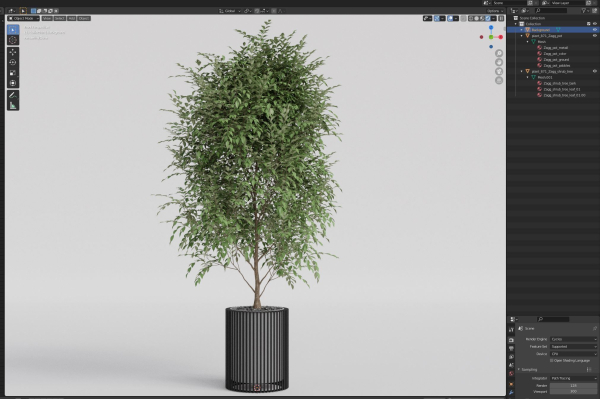The height and width of the screenshot is (399, 600).
Task: Open the Output properties tab
Action: click(x=511, y=349)
